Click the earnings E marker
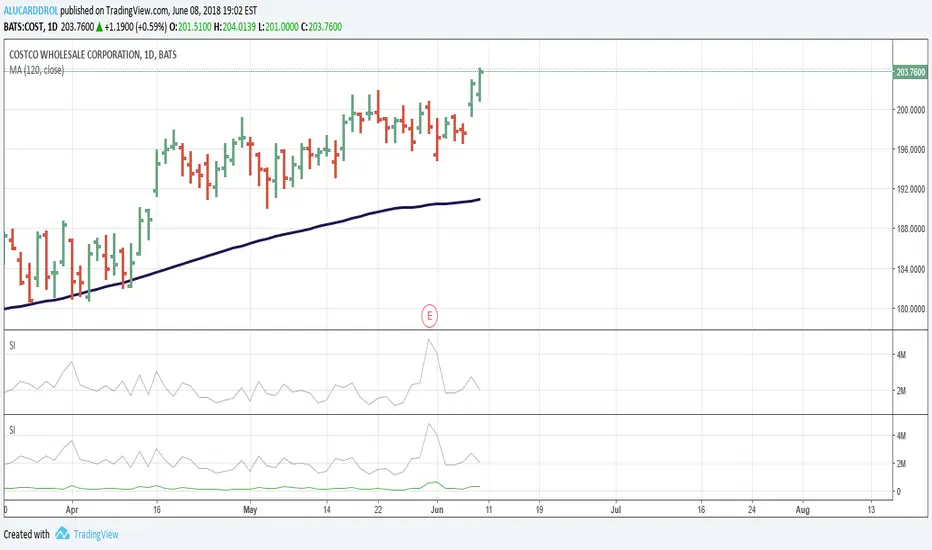The width and height of the screenshot is (932, 550). [429, 316]
